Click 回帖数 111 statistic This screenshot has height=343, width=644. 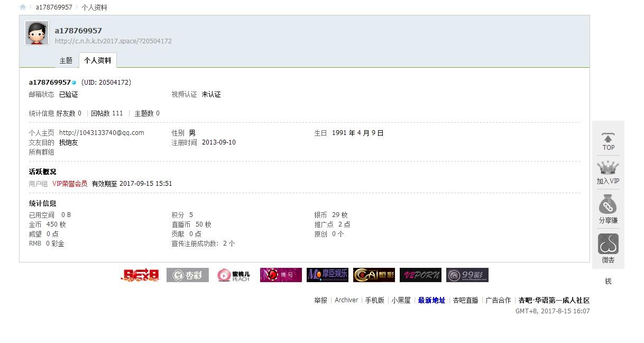coord(107,113)
